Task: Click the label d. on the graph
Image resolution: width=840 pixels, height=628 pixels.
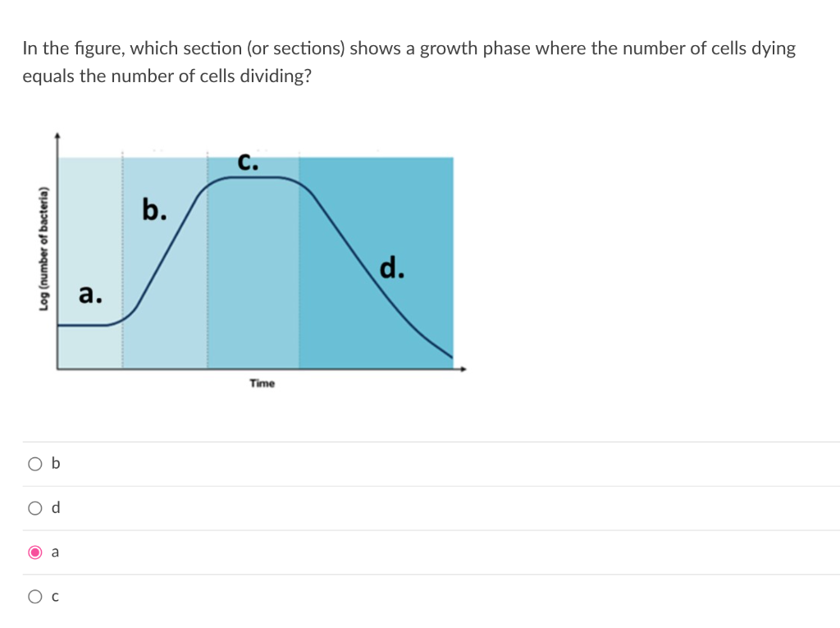Action: tap(391, 269)
